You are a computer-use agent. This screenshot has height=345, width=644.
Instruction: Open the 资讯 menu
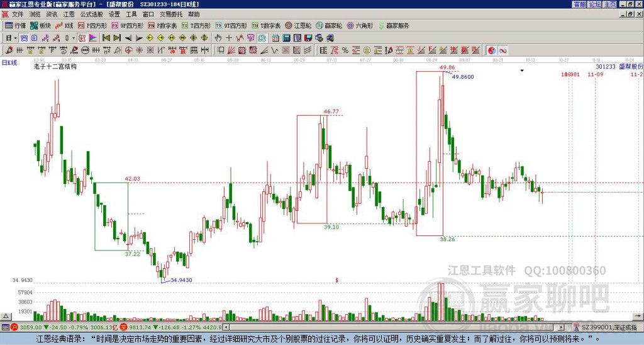[52, 14]
